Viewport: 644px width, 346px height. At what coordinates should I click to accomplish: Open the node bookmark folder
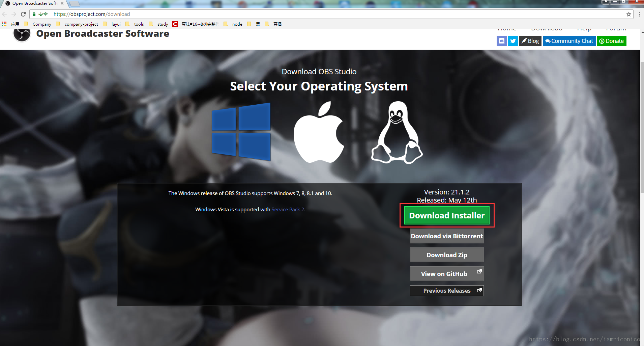point(233,24)
